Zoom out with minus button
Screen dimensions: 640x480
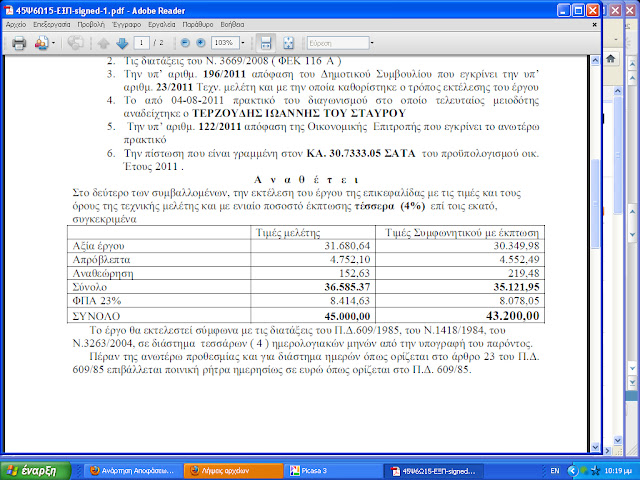tap(185, 43)
